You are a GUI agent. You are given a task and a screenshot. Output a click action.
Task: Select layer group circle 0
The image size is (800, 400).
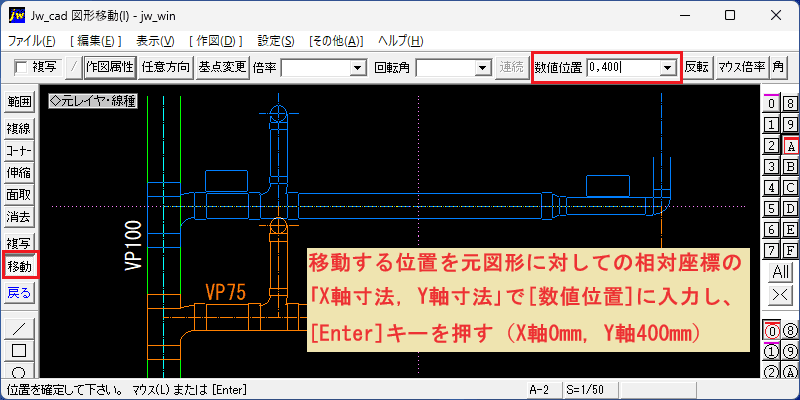pyautogui.click(x=772, y=331)
